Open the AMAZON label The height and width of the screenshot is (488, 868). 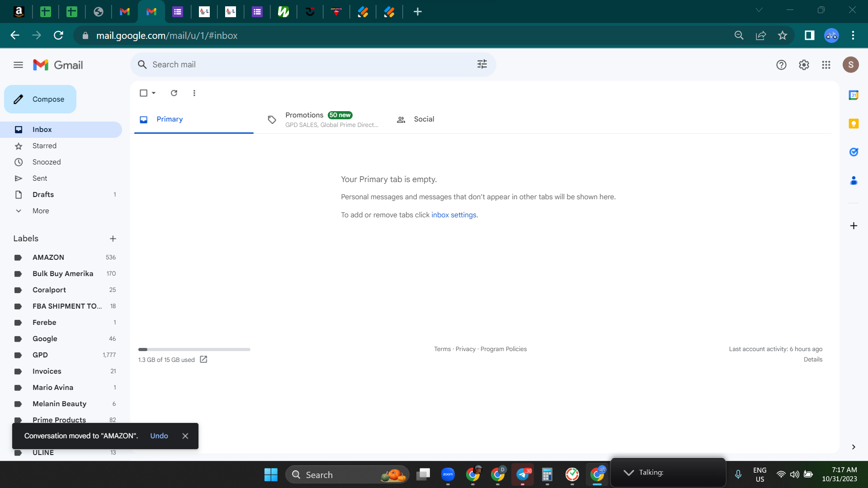[61, 258]
